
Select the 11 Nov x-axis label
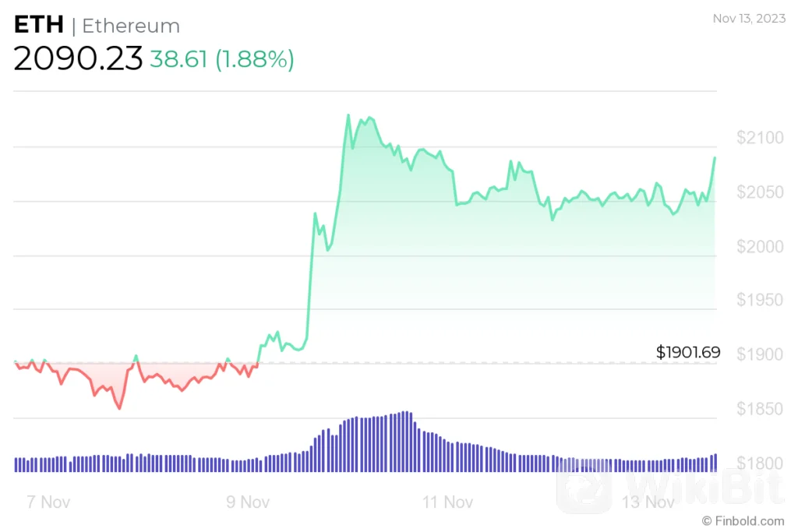coord(448,502)
